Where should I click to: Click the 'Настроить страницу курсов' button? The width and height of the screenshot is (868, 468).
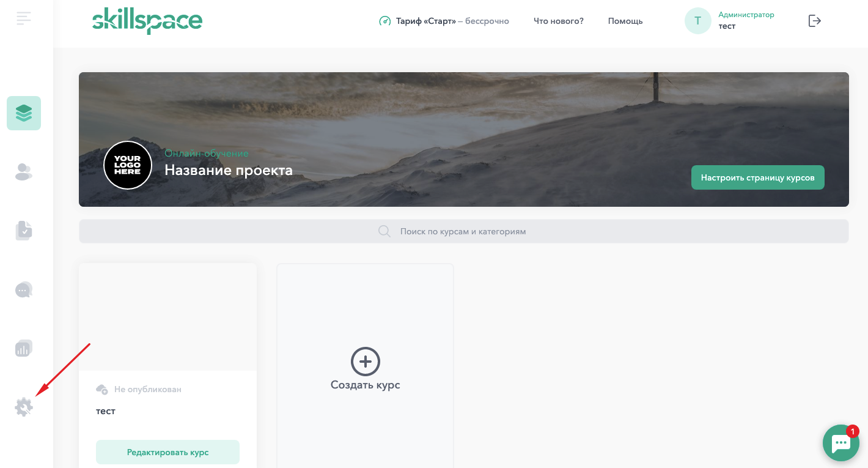[758, 177]
